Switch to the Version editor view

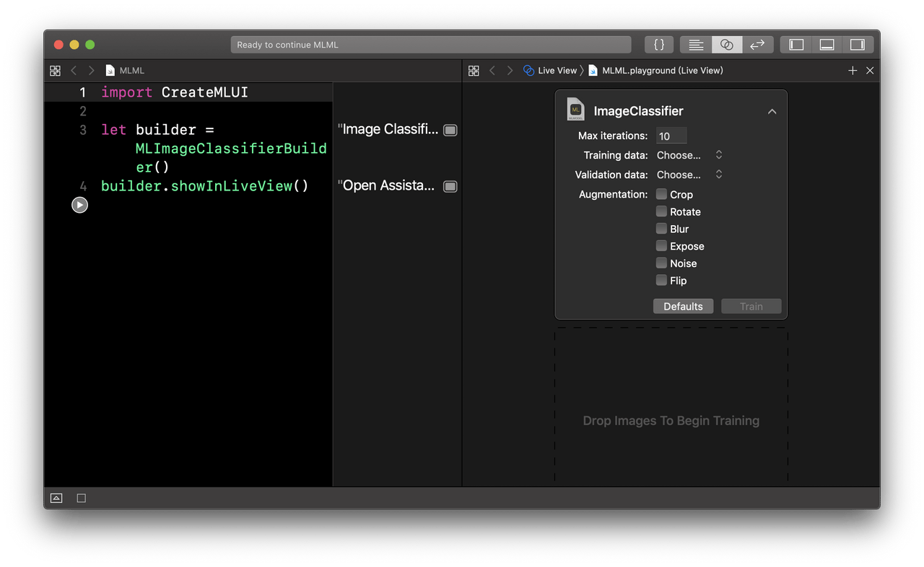click(x=757, y=45)
